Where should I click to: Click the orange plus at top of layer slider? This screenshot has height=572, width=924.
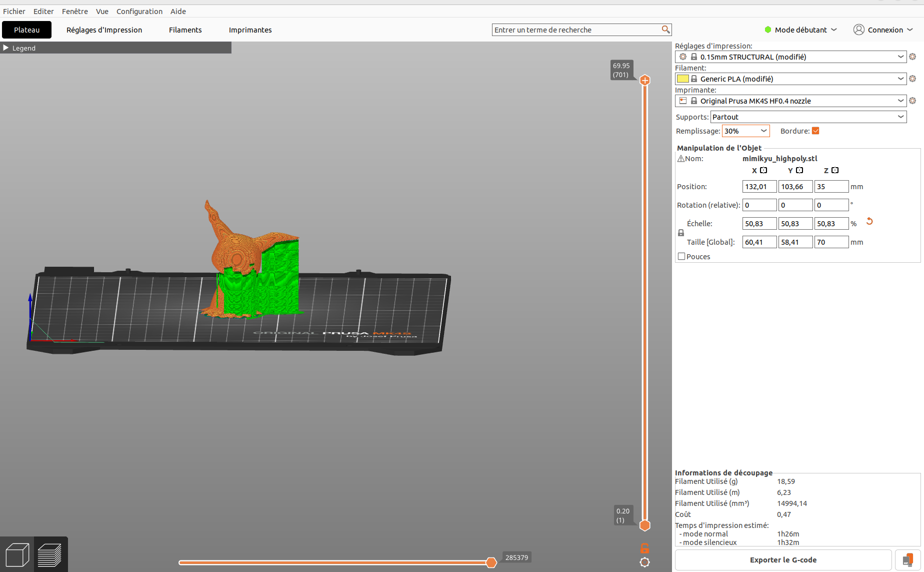(x=645, y=80)
